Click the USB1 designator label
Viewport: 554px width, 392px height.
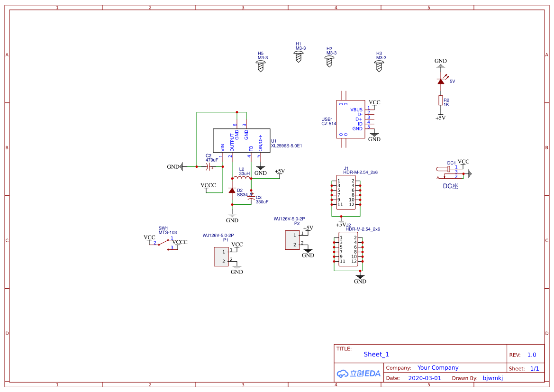(327, 119)
